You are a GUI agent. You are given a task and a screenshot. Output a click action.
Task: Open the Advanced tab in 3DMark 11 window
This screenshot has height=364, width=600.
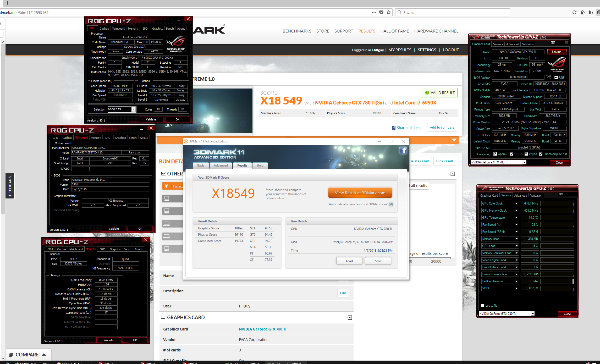[x=221, y=166]
